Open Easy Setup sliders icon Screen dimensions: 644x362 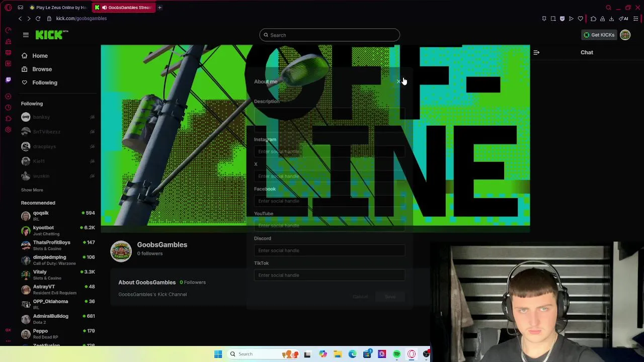[x=636, y=19]
